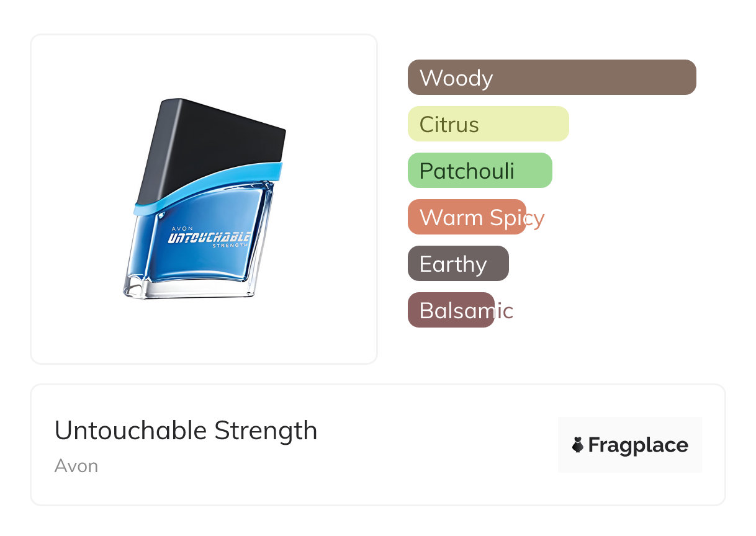This screenshot has height=536, width=756.
Task: Click the Untouchable Strength title
Action: (186, 431)
